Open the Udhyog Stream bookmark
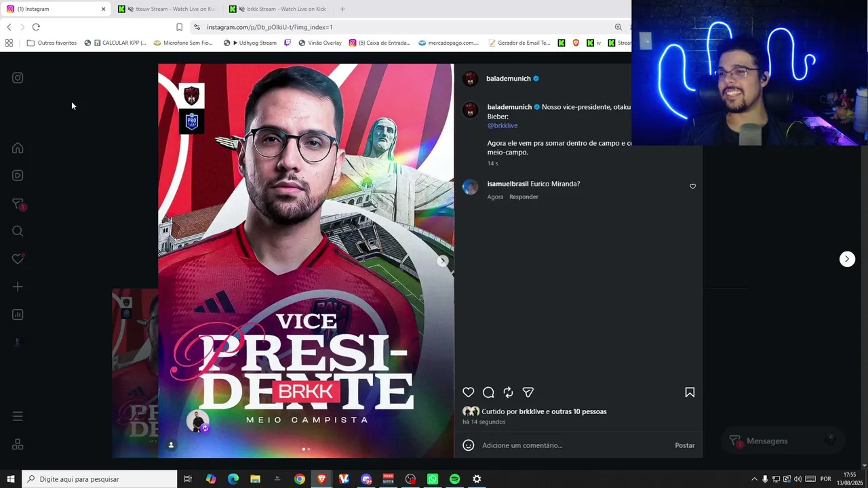 pyautogui.click(x=250, y=43)
